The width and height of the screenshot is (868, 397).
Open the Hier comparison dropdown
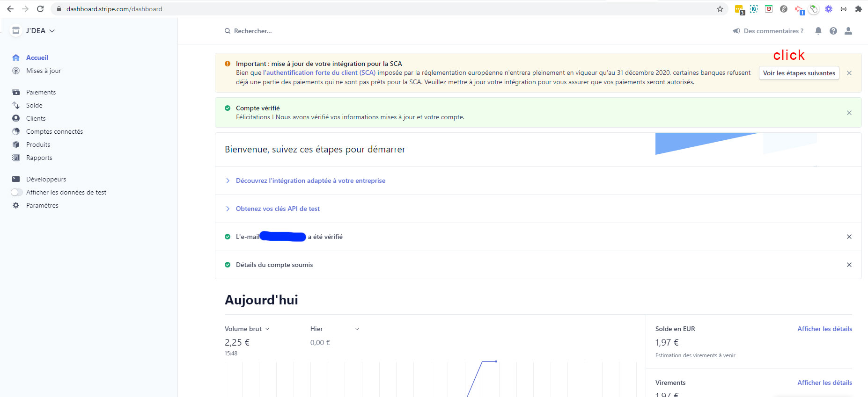point(335,329)
